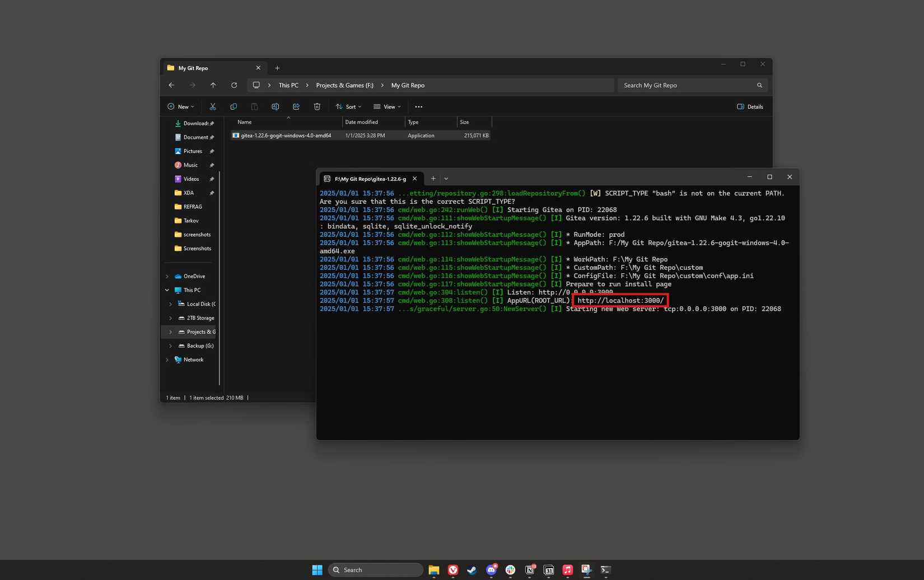
Task: Collapse the This PC tree node
Action: (x=167, y=290)
